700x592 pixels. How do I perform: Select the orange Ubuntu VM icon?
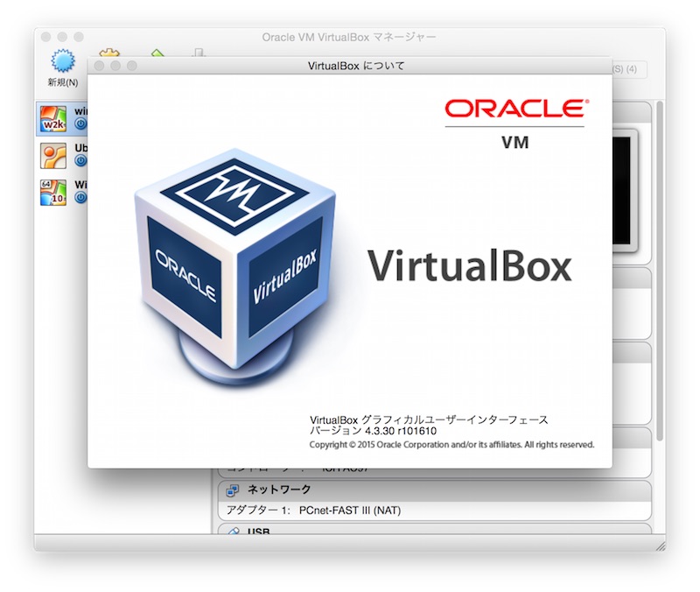(53, 156)
